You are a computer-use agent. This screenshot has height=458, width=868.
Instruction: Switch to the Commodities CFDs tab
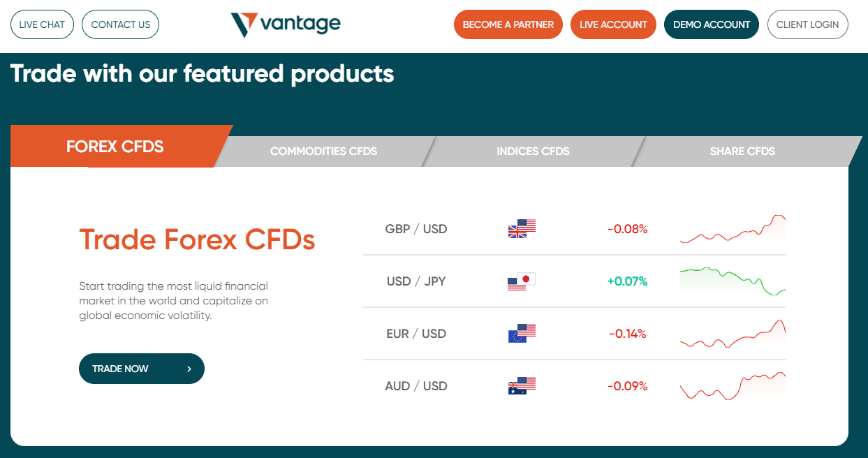[323, 151]
